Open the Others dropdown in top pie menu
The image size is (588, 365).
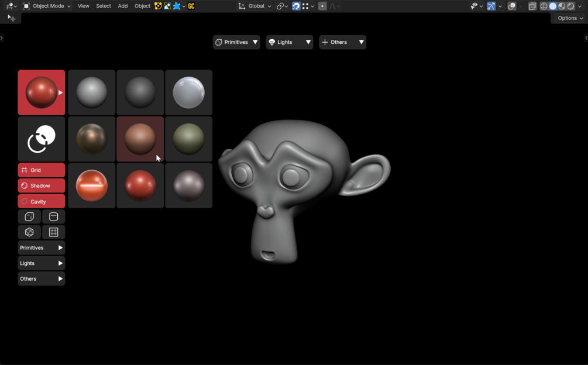click(342, 42)
